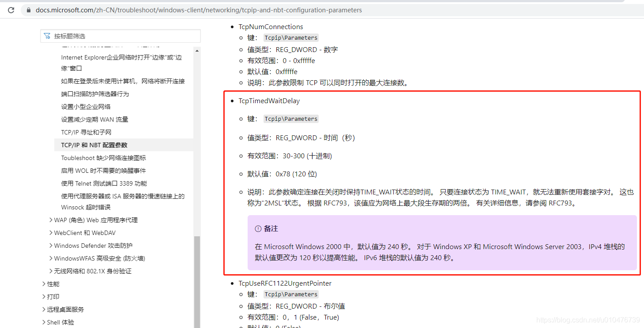Viewport: 644px width, 328px height.
Task: Click the sidebar vertical scrollbar thumb
Action: (x=197, y=282)
